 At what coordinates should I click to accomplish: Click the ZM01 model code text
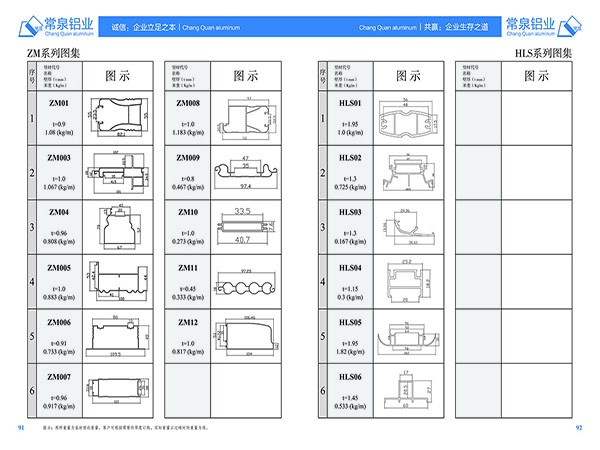coord(59,103)
